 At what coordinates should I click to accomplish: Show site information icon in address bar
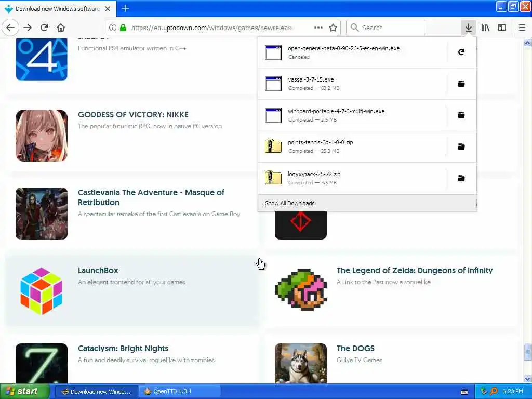tap(112, 28)
